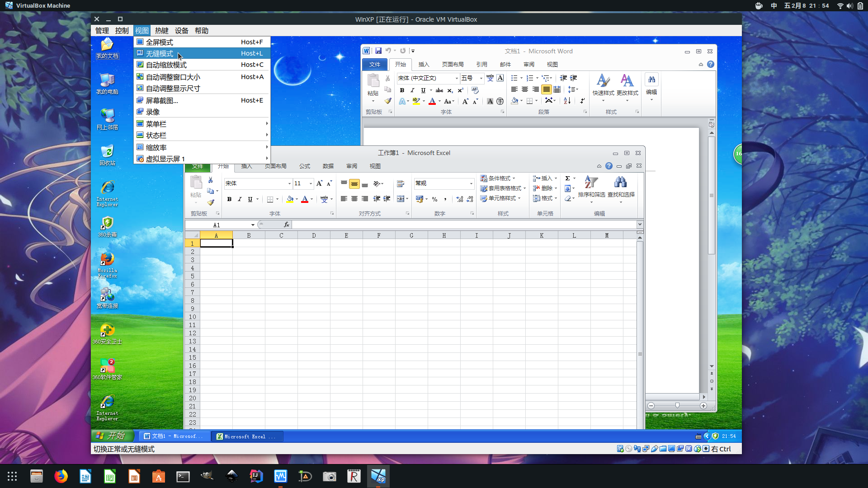The height and width of the screenshot is (488, 868).
Task: Click Excel AutoSum sigma icon
Action: (567, 178)
